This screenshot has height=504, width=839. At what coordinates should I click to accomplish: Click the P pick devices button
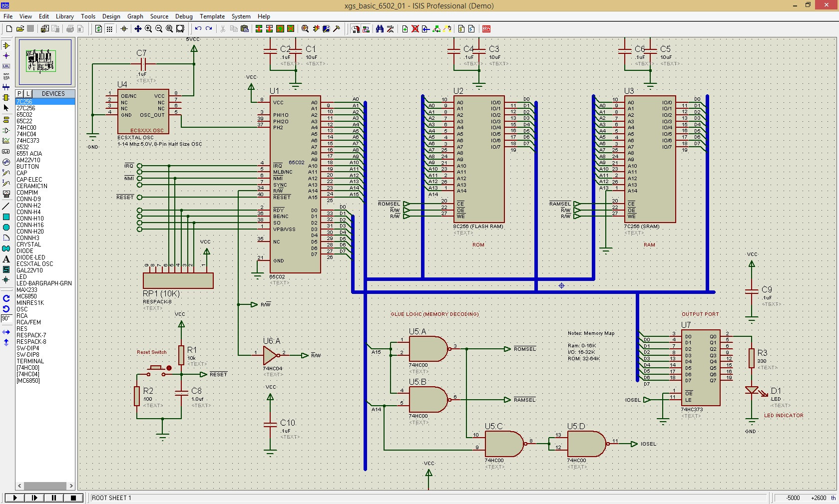tap(19, 94)
